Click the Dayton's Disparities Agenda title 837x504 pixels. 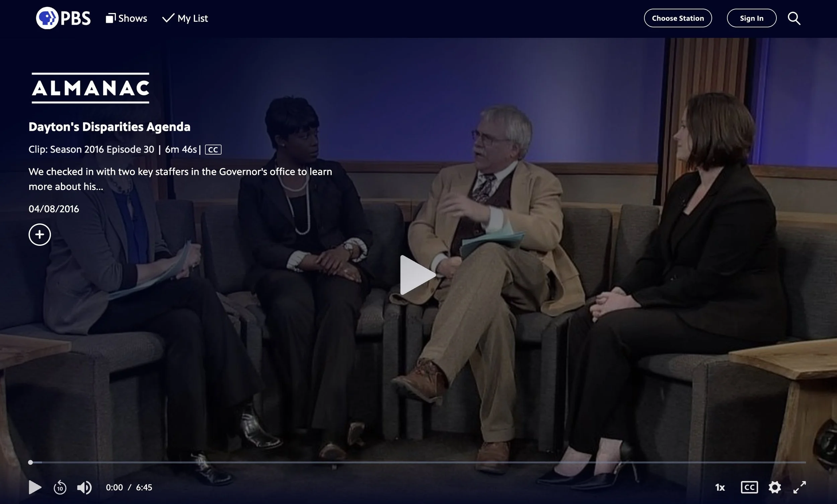(109, 127)
